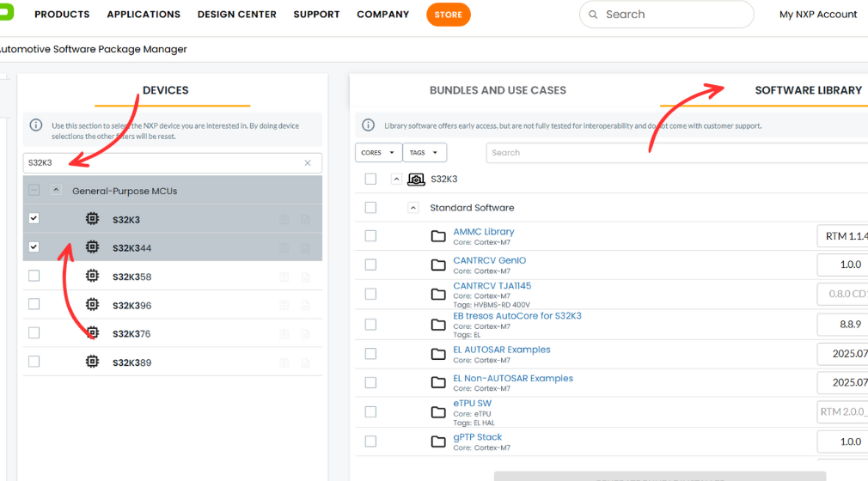Check the AMMC Library checkbox
The height and width of the screenshot is (481, 868).
point(371,236)
